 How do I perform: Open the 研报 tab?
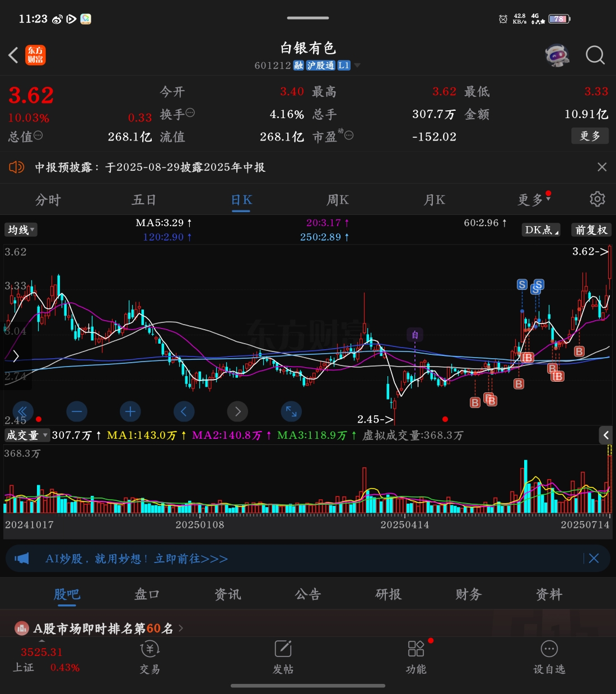click(388, 594)
